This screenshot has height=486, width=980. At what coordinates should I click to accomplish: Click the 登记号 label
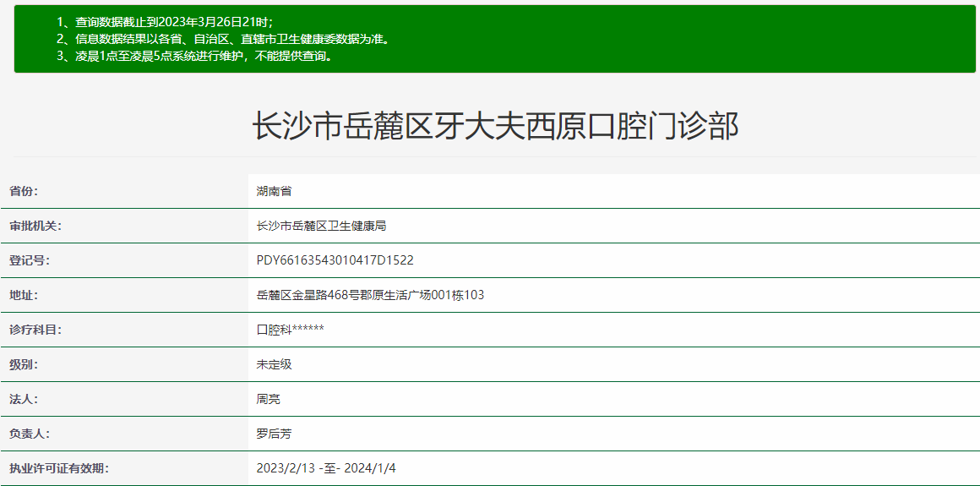point(30,260)
